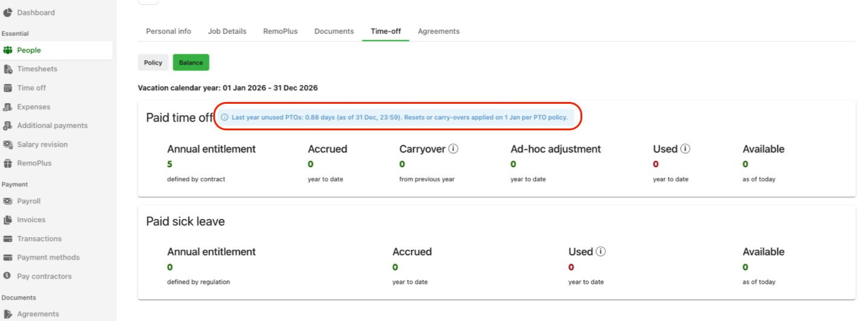Select the Time-off tab

coord(386,31)
